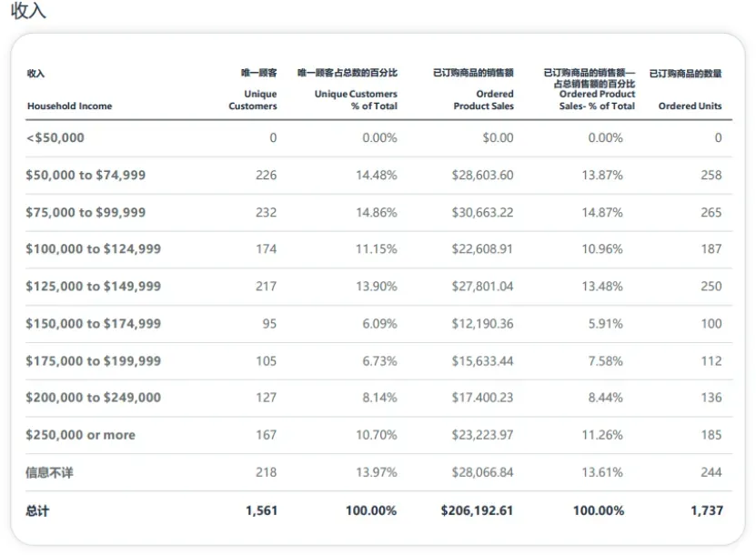Select the $150,000 to $174,999 row label
756x556 pixels.
tap(93, 324)
